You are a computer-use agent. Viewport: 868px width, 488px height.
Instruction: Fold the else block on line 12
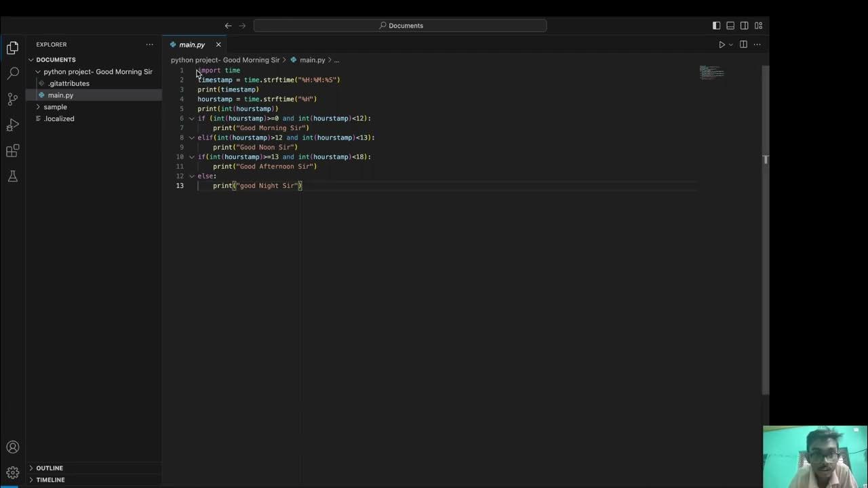point(191,176)
